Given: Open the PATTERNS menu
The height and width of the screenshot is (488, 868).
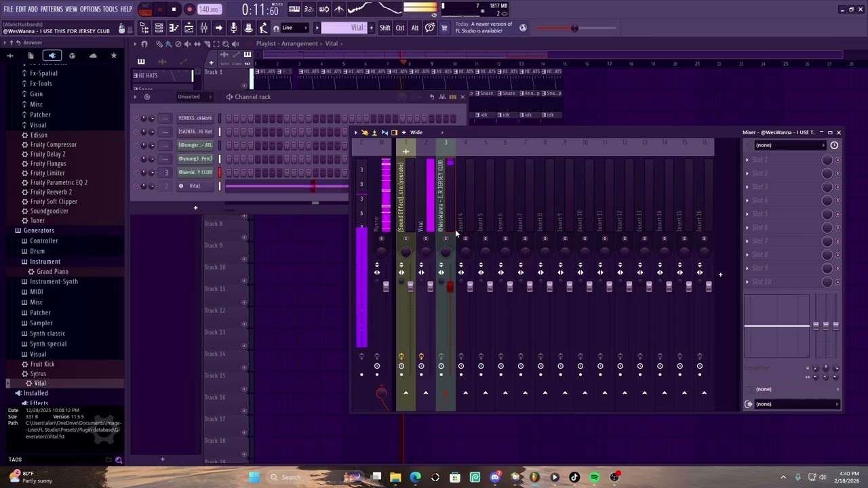Looking at the screenshot, I should point(52,9).
